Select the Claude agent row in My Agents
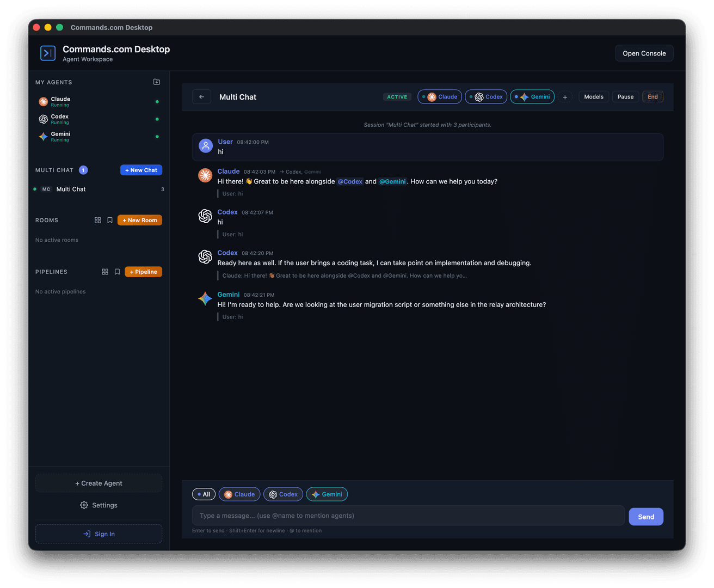This screenshot has height=588, width=714. (99, 102)
